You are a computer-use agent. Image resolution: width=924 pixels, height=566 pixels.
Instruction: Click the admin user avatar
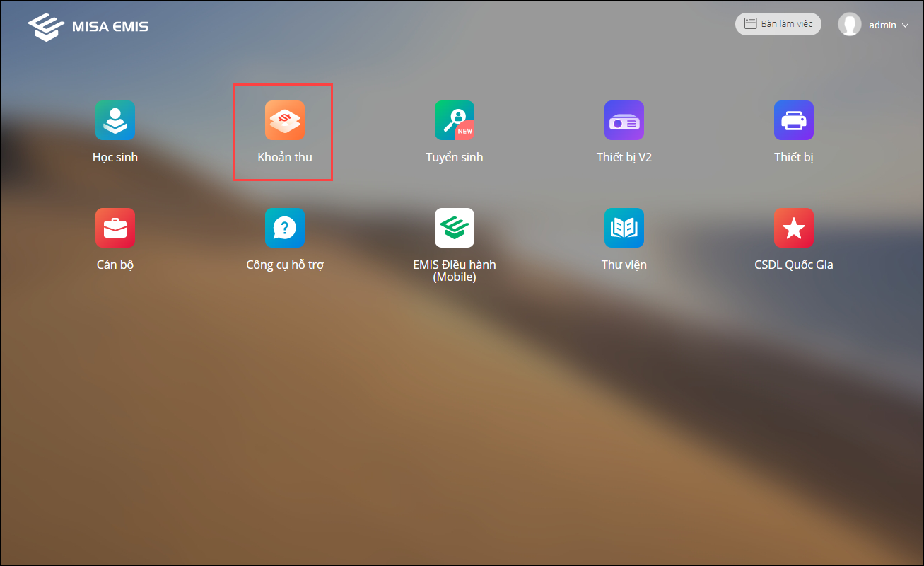(849, 24)
